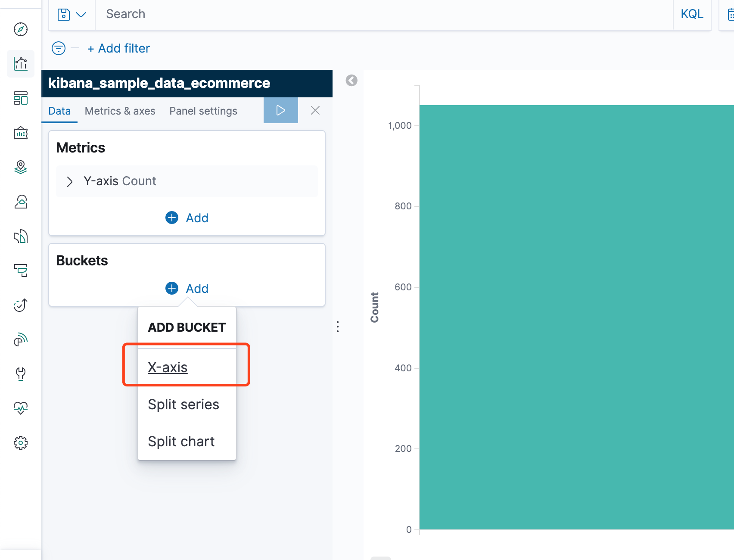
Task: Open Stack Monitoring heartbeat icon
Action: pos(21,408)
